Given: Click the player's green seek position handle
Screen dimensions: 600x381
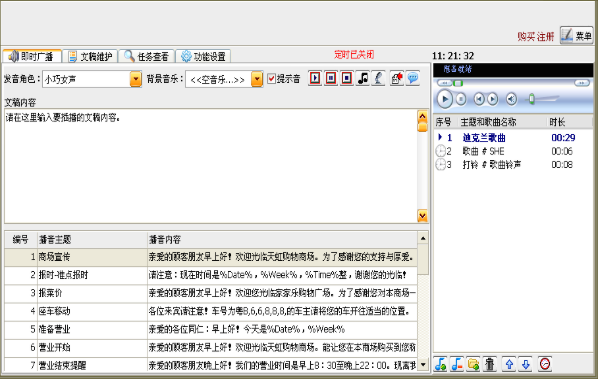Looking at the screenshot, I should pyautogui.click(x=458, y=83).
